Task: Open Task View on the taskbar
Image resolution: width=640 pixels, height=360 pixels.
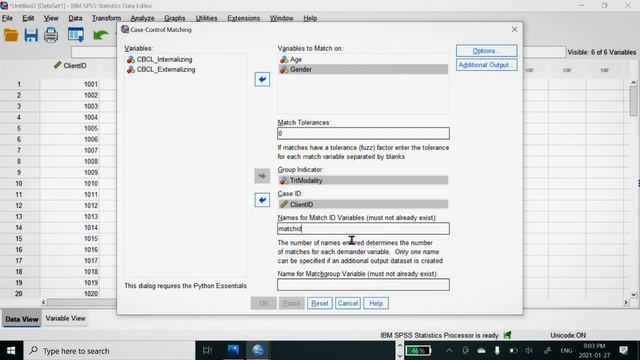Action: click(207, 351)
